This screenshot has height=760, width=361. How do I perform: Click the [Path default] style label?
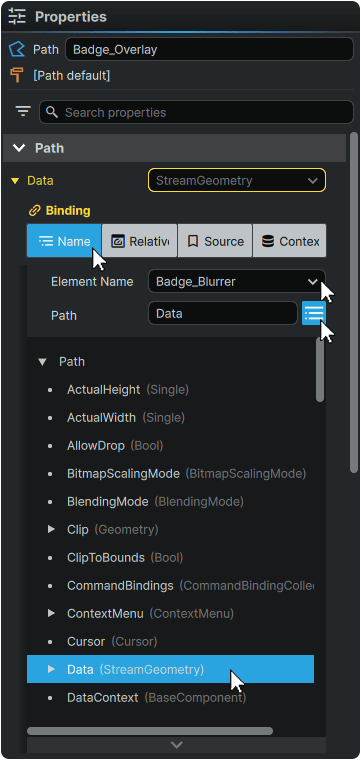point(72,76)
